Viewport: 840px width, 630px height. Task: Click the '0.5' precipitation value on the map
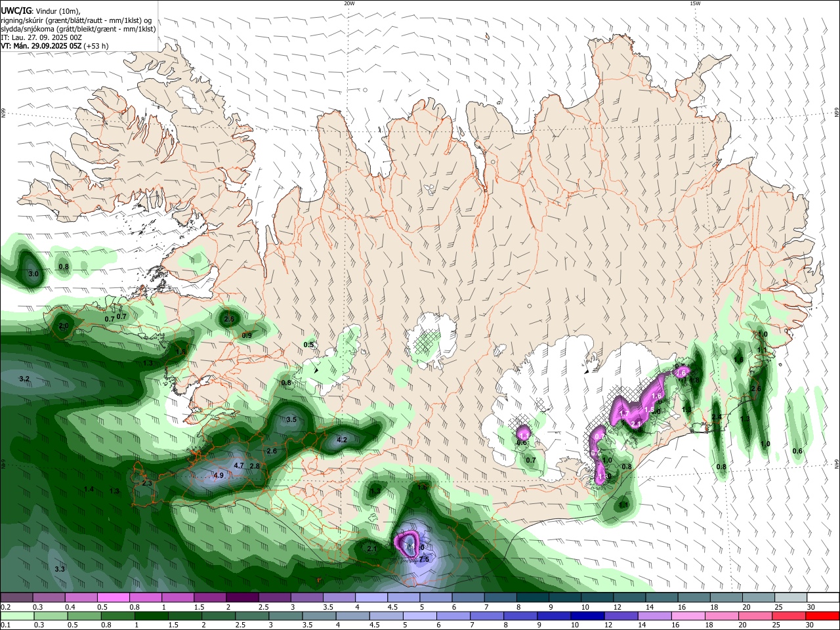click(x=308, y=345)
